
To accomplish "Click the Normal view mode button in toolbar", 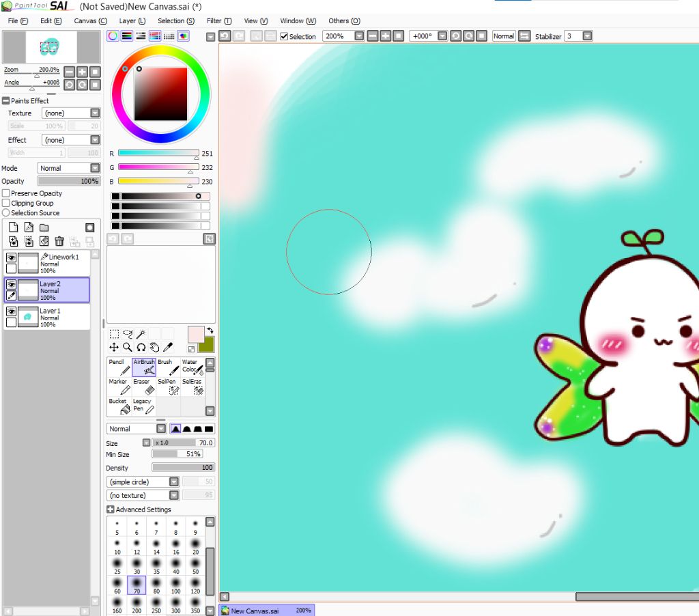I will [x=504, y=36].
